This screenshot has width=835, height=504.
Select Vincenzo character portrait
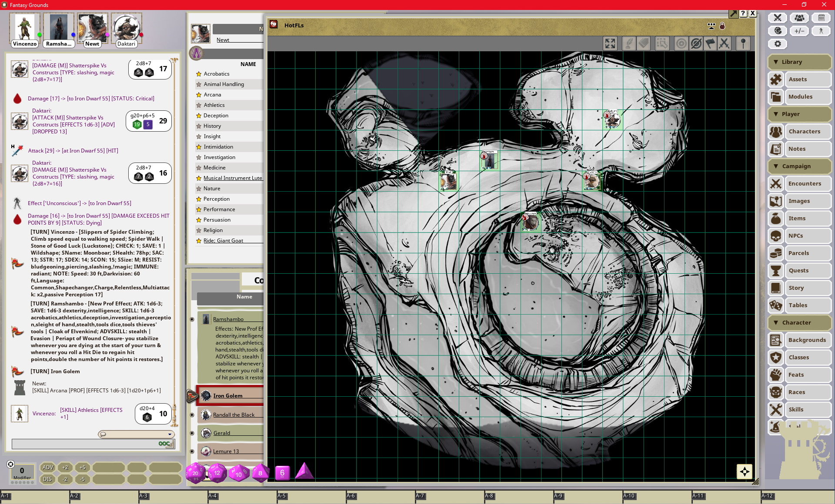tap(24, 27)
